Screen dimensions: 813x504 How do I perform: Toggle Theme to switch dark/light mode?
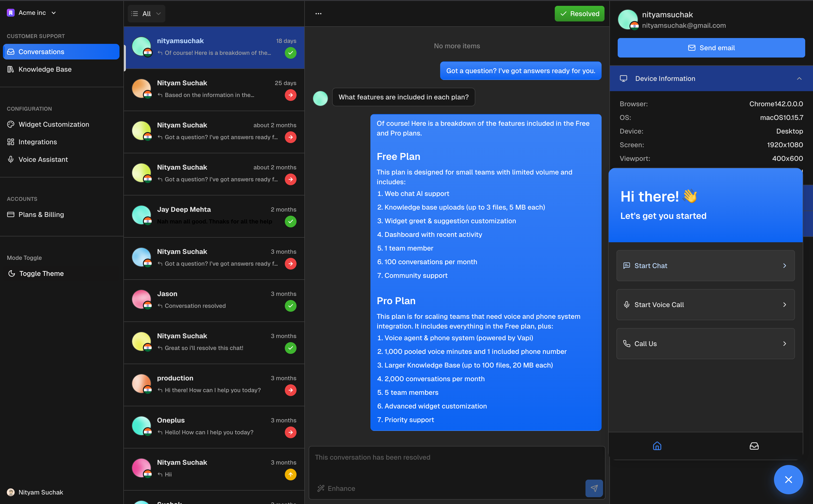click(x=41, y=273)
